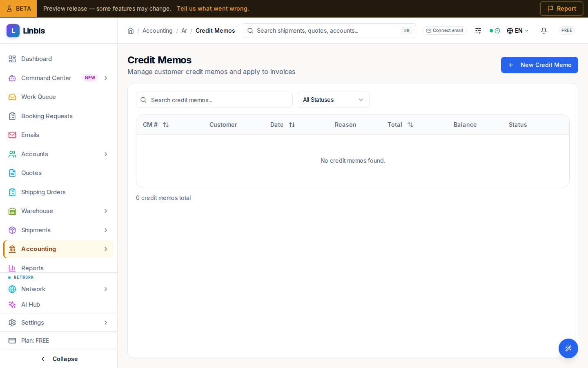Click the Accounting breadcrumb link
The width and height of the screenshot is (588, 368).
click(x=158, y=31)
